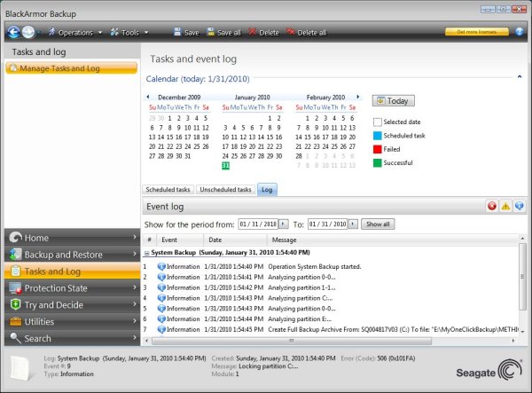The height and width of the screenshot is (393, 532).
Task: Click the blue Back arrow icon
Action: [13, 33]
